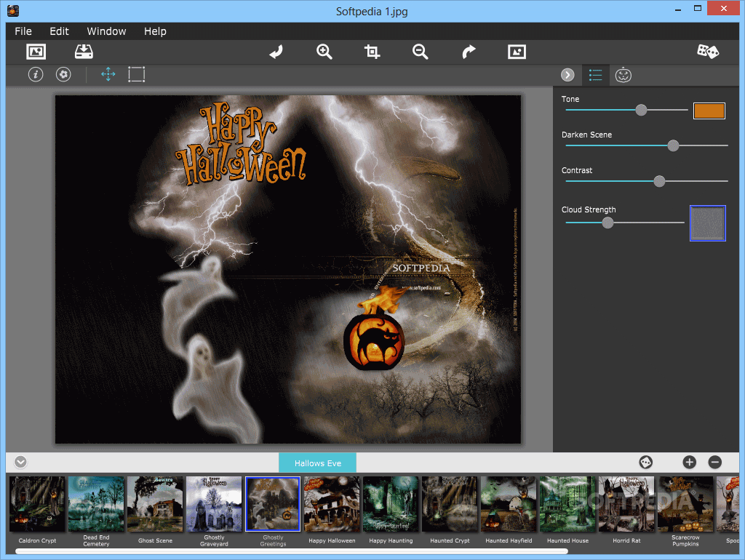This screenshot has height=560, width=745.
Task: Click the redo arrow icon
Action: coord(469,52)
